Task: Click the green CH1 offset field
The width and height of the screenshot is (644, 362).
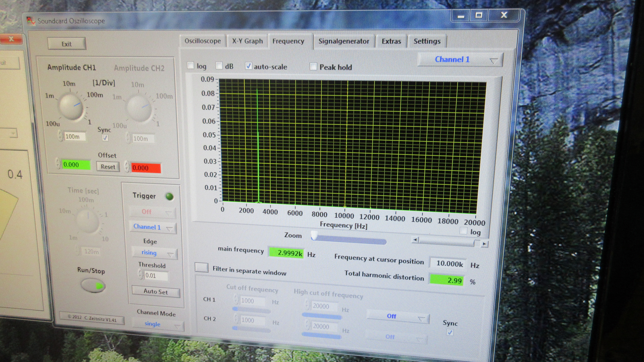Action: (76, 165)
